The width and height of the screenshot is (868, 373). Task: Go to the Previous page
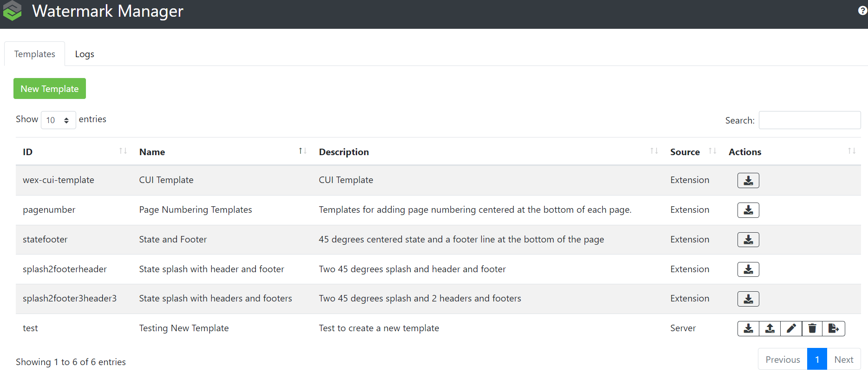click(783, 360)
